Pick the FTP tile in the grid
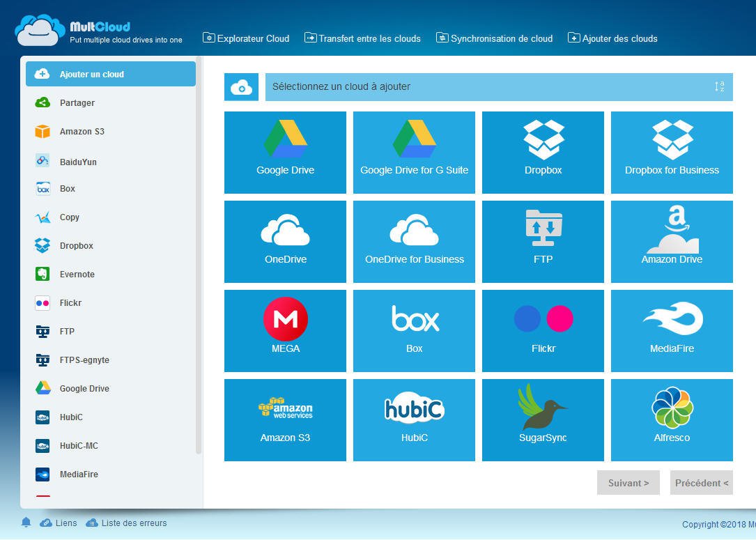 tap(543, 242)
